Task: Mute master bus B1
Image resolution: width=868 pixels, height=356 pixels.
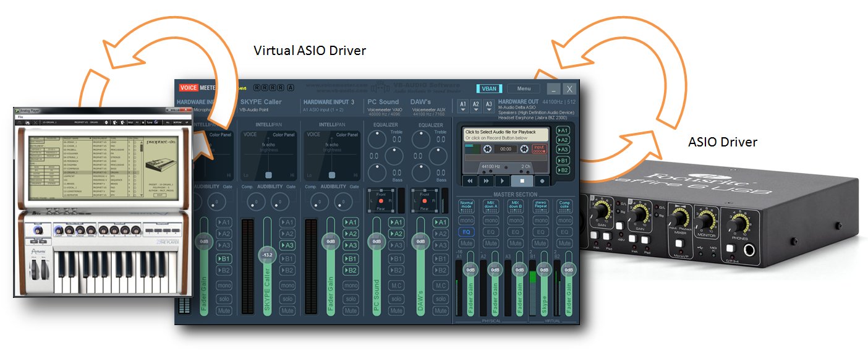Action: click(540, 244)
